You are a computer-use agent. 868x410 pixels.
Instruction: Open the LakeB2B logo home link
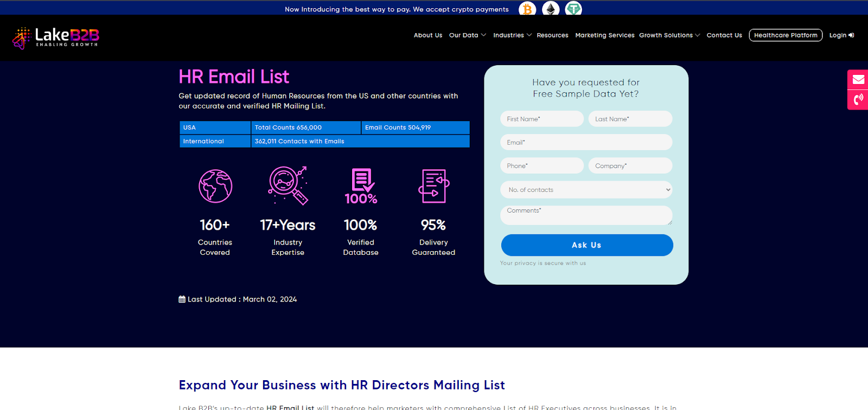pos(56,37)
